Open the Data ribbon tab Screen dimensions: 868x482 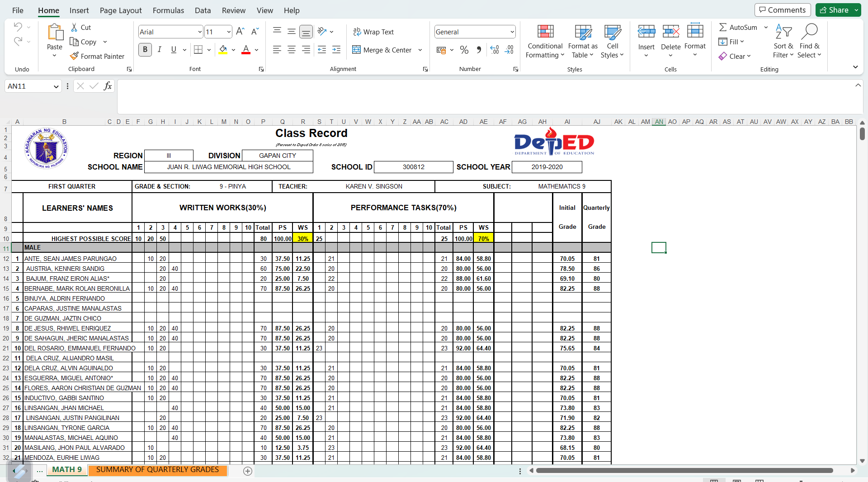(203, 10)
